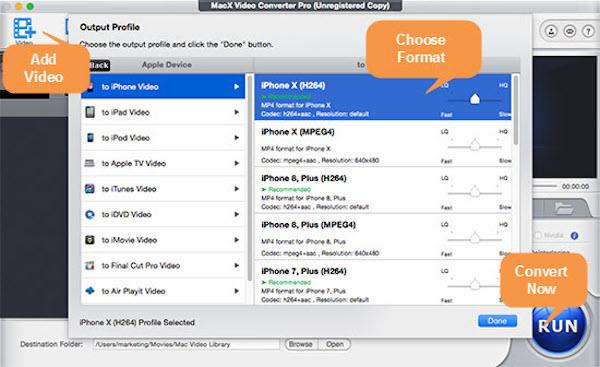This screenshot has width=600, height=367.
Task: Expand the to Apple TV Video arrow
Action: (236, 163)
